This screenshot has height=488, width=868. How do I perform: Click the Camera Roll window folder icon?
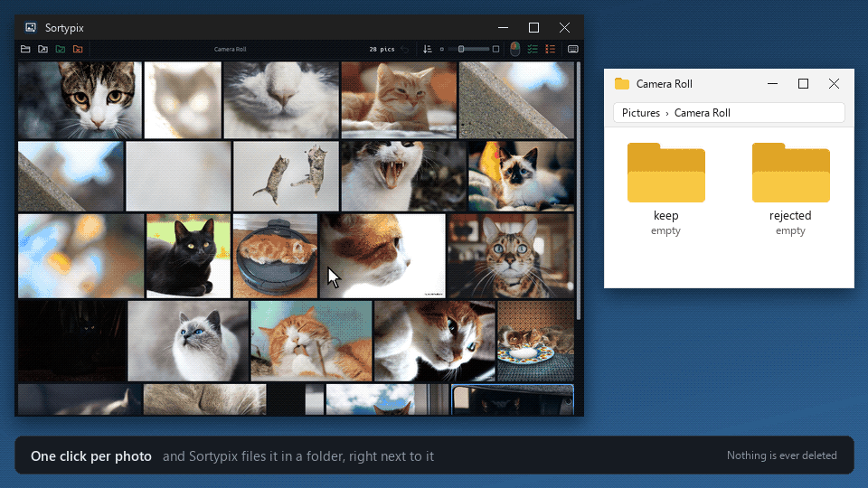pos(622,83)
